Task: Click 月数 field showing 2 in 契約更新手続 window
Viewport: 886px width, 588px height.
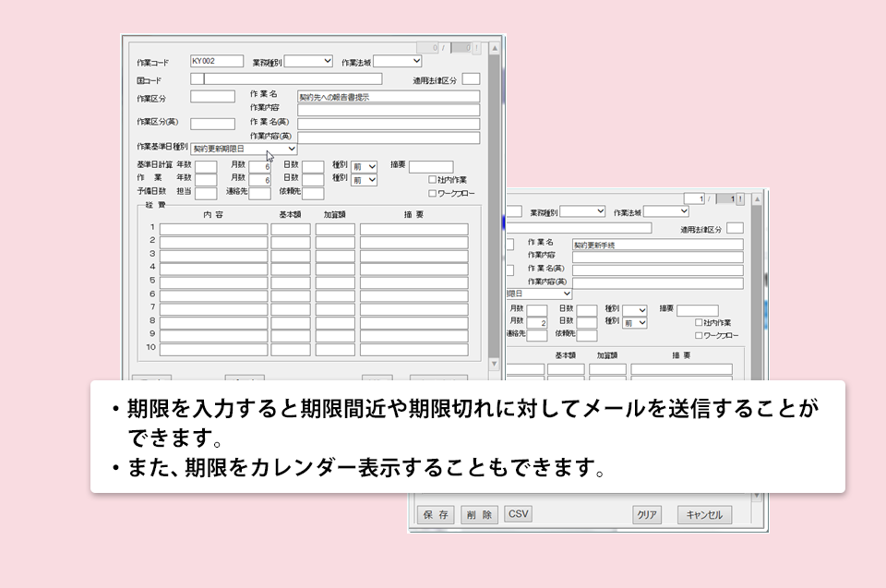Action: click(537, 323)
